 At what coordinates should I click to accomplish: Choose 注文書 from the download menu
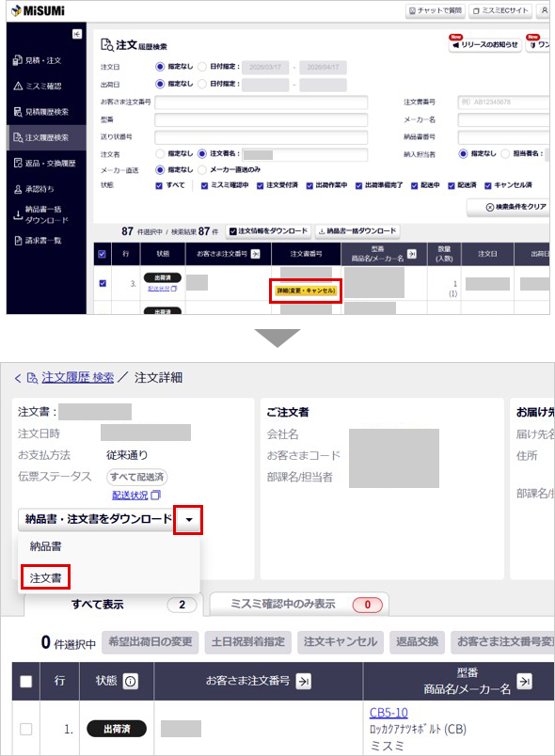point(46,577)
